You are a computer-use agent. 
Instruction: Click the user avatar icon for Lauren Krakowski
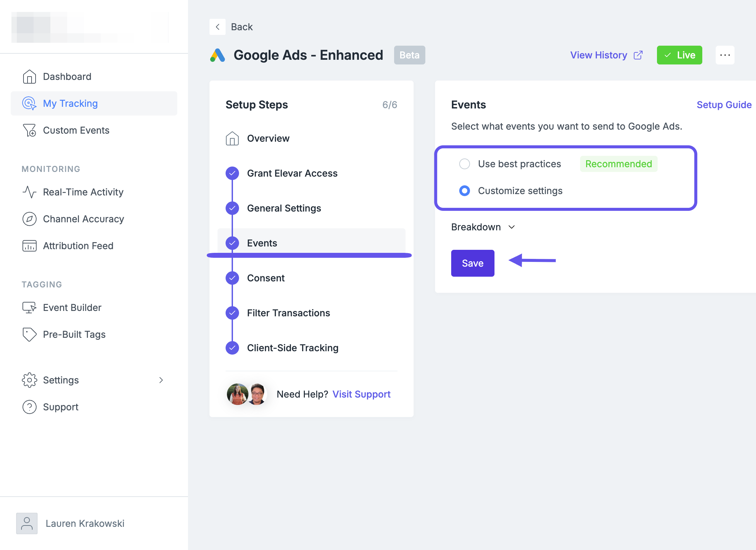27,523
